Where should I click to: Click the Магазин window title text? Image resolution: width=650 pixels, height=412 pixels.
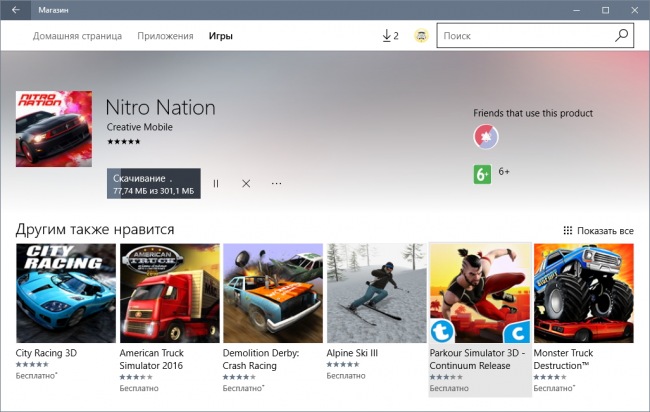[x=53, y=10]
